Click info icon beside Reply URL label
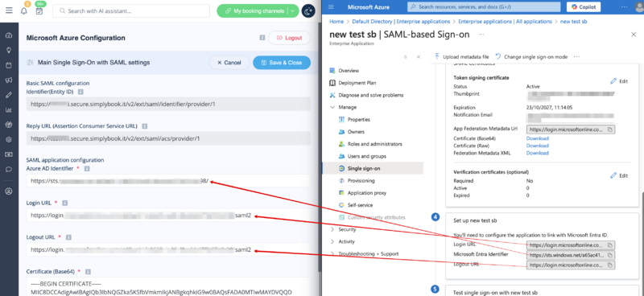Screen dimensions: 644x296 145,126
